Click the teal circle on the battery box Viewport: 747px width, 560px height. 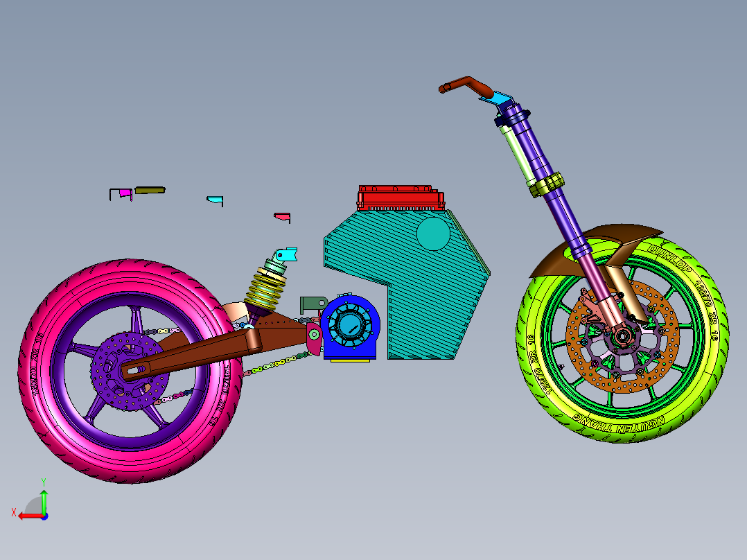[x=433, y=234]
